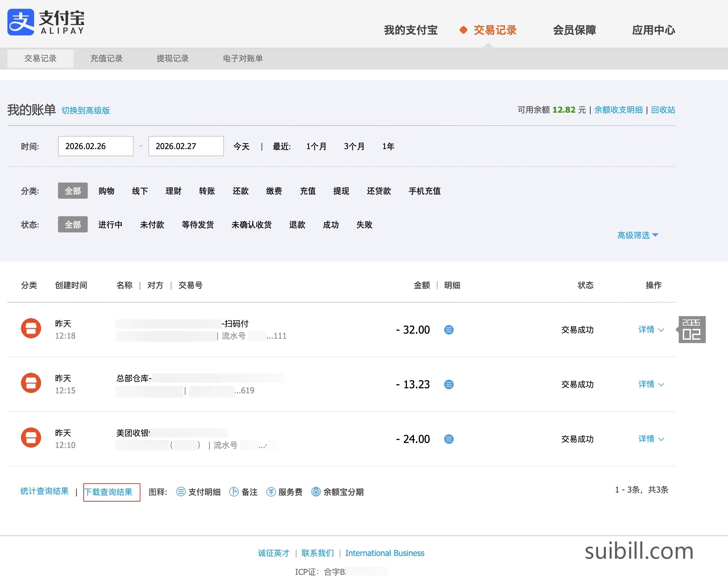The width and height of the screenshot is (728, 587).
Task: Click the 切换到高级版 link
Action: pos(86,111)
